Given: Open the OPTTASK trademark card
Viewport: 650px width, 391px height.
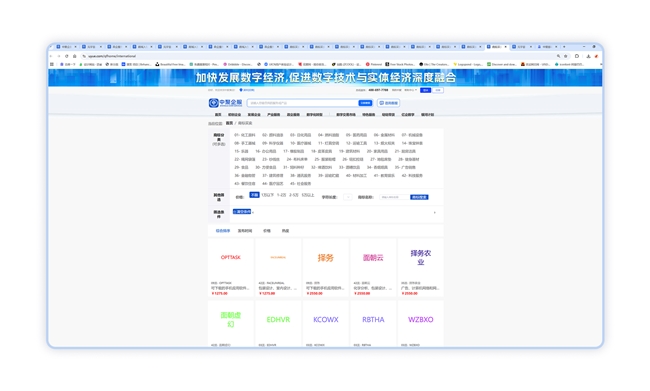Looking at the screenshot, I should [x=230, y=267].
